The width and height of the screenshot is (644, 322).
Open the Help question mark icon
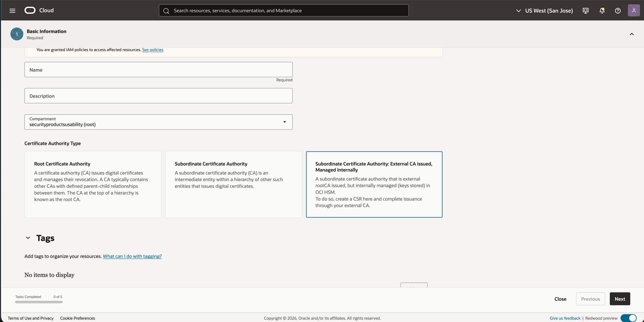pos(618,10)
